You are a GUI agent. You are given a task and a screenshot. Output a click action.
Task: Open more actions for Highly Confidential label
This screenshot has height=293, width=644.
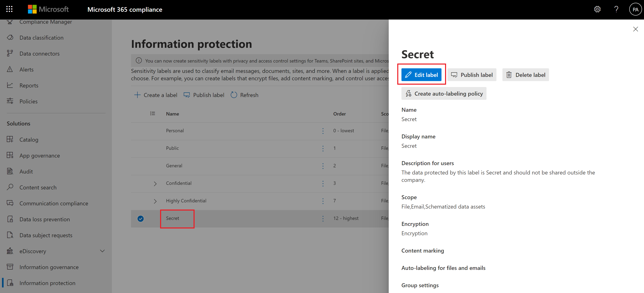point(323,201)
